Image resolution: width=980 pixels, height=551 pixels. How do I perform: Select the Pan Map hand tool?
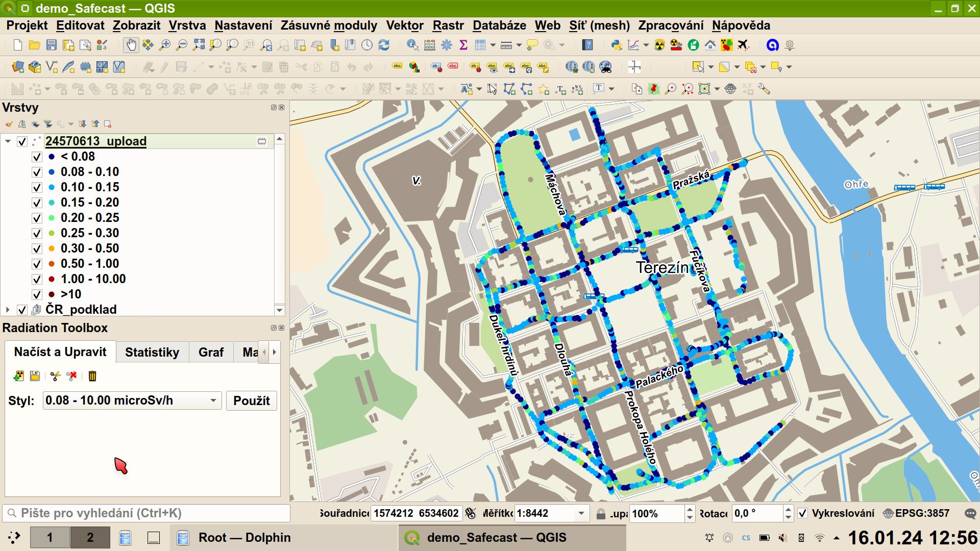[x=131, y=45]
